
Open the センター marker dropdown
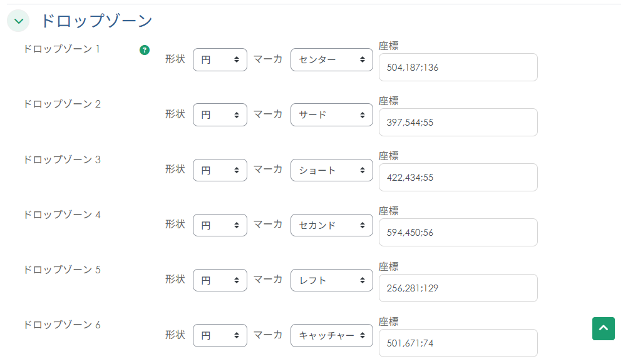(331, 60)
